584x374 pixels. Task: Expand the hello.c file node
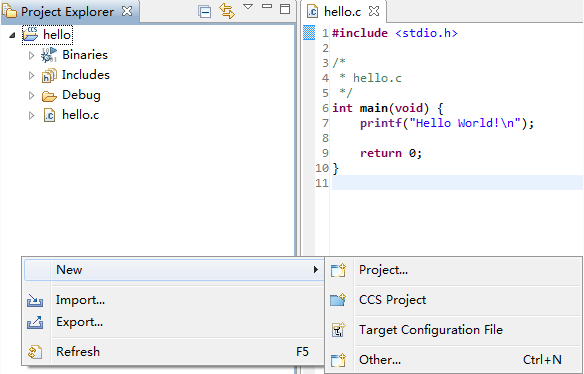(x=31, y=115)
